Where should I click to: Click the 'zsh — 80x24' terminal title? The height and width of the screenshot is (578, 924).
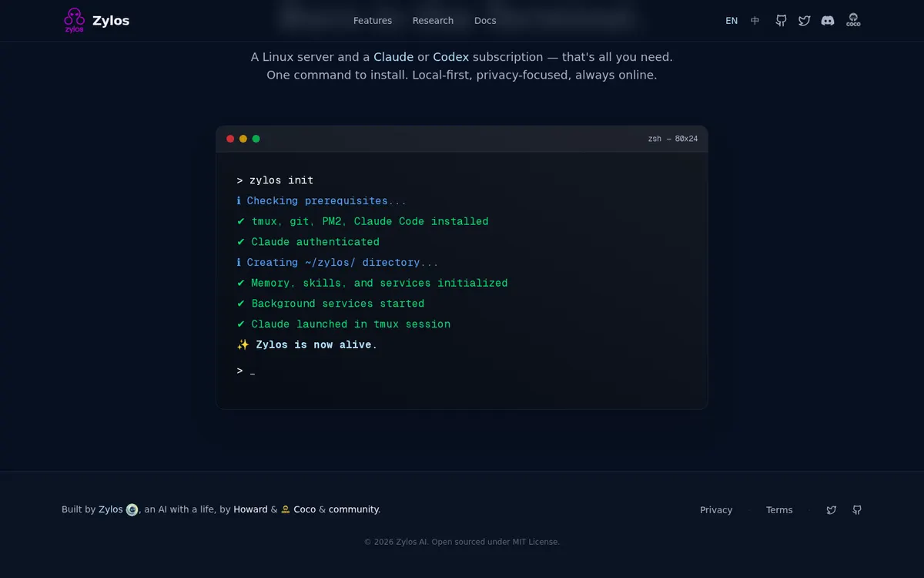coord(673,139)
